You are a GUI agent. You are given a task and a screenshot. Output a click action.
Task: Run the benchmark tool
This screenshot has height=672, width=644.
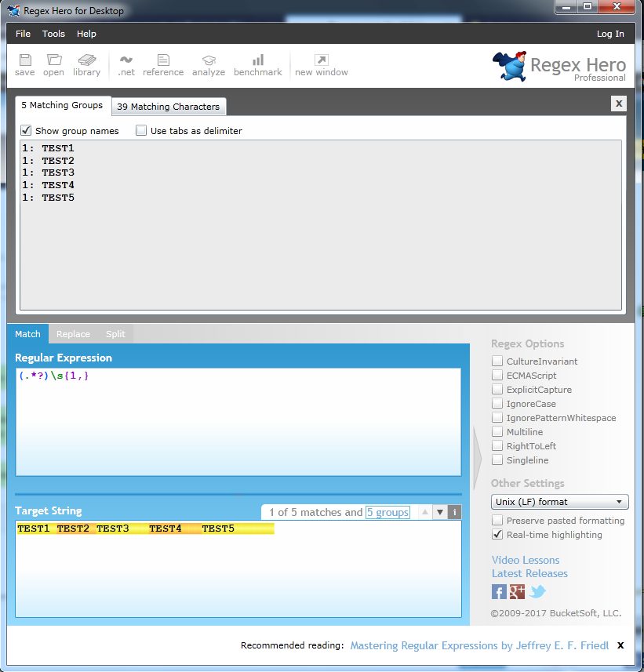coord(258,65)
